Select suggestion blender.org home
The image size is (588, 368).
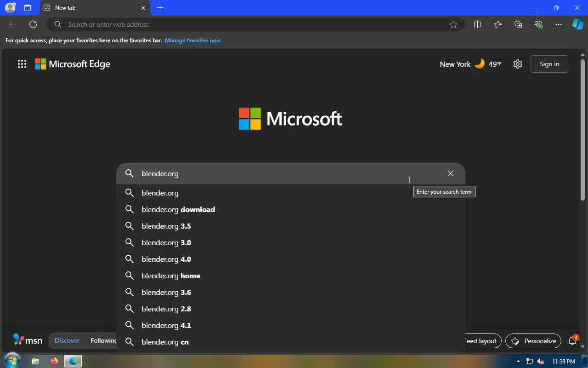click(291, 276)
